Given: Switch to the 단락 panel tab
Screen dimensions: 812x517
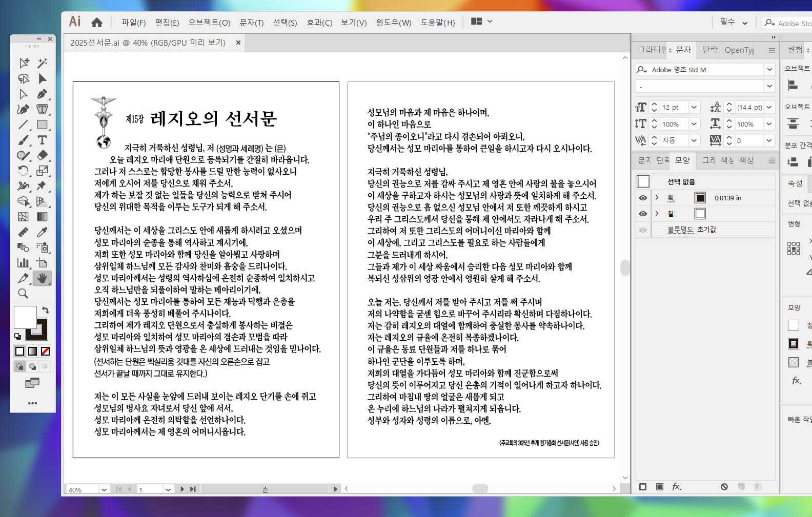Looking at the screenshot, I should [709, 50].
